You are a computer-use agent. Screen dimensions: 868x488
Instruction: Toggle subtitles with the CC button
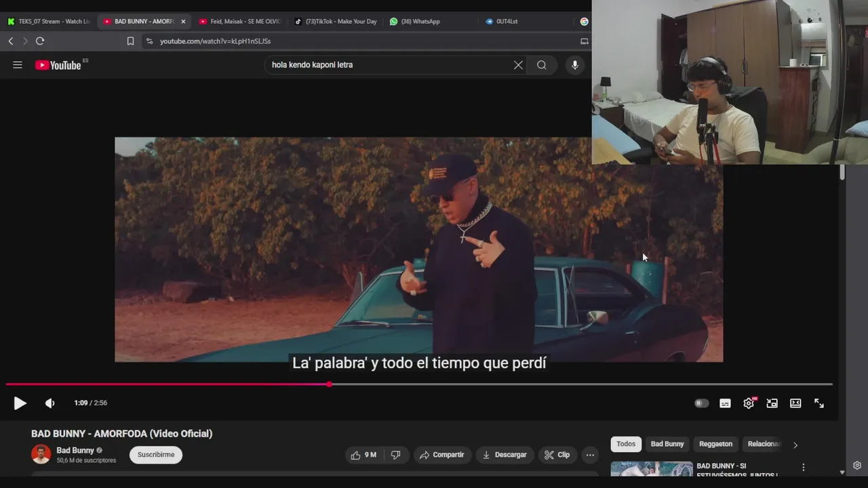coord(725,403)
